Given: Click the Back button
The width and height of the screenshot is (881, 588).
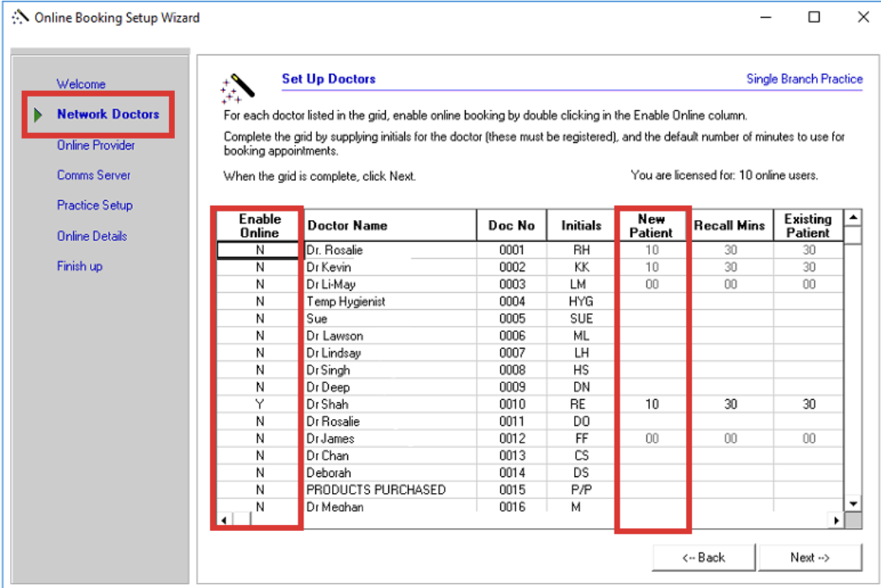Looking at the screenshot, I should [x=704, y=558].
